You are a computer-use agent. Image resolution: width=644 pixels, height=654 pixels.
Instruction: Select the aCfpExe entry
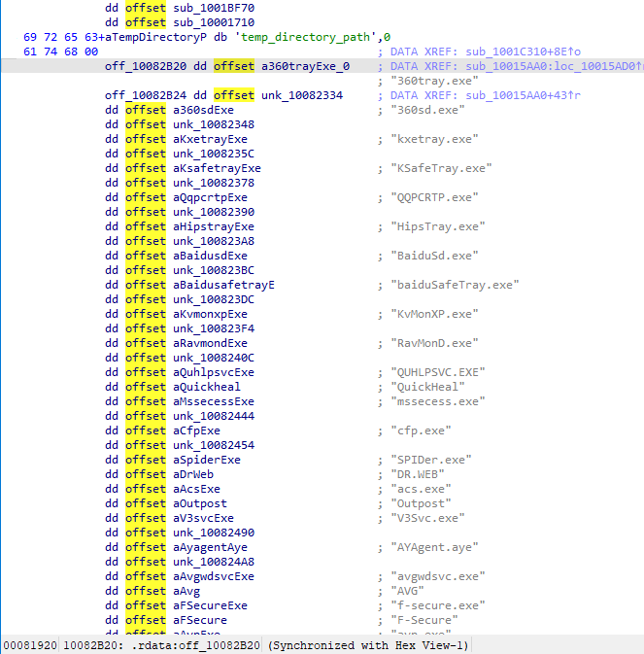pos(197,431)
